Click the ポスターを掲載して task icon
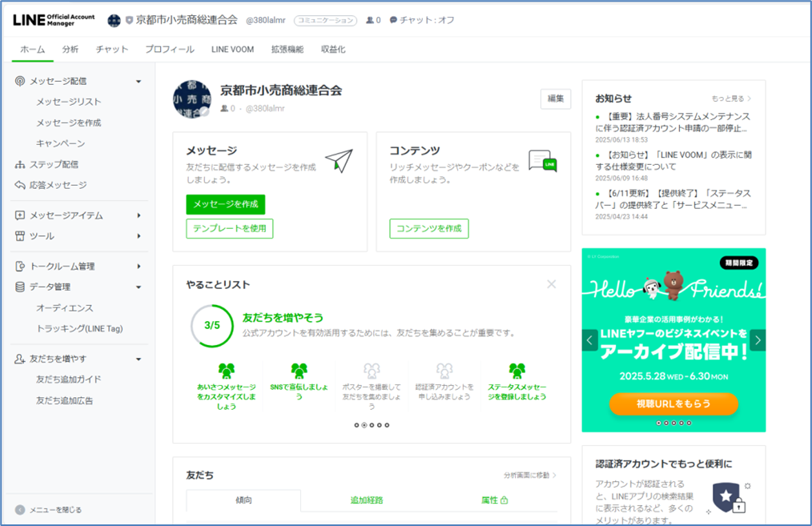This screenshot has height=526, width=812. (x=372, y=371)
